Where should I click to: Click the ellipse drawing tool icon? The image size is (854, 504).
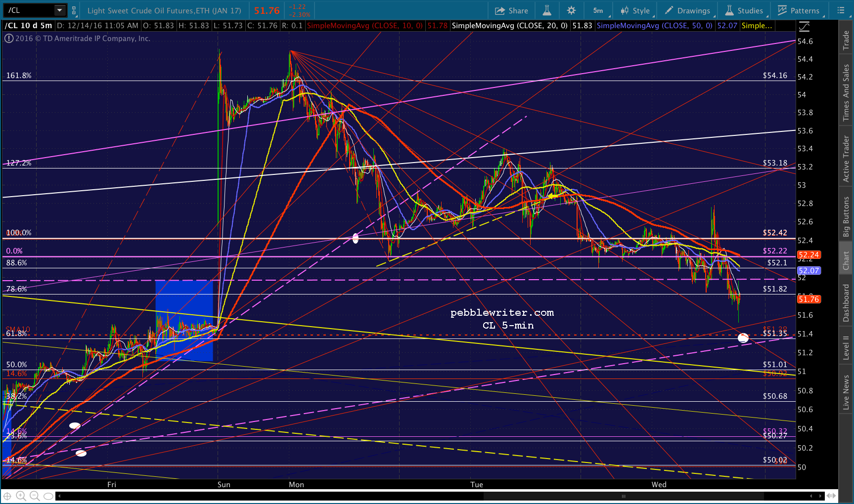[x=48, y=496]
